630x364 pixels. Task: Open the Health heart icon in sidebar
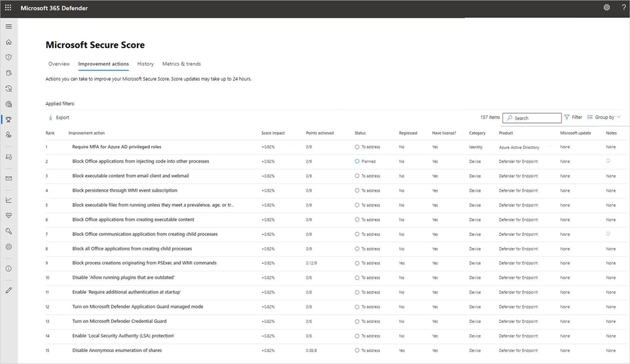tap(8, 216)
